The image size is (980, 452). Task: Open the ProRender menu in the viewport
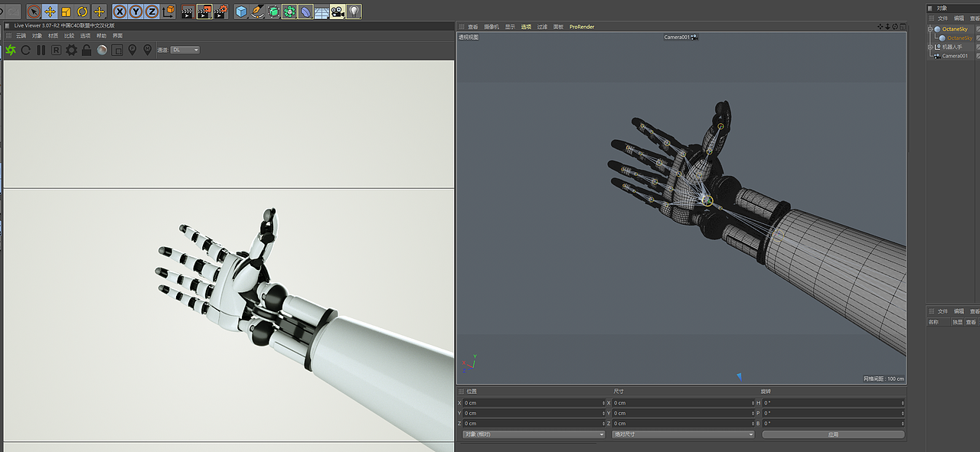[x=581, y=26]
